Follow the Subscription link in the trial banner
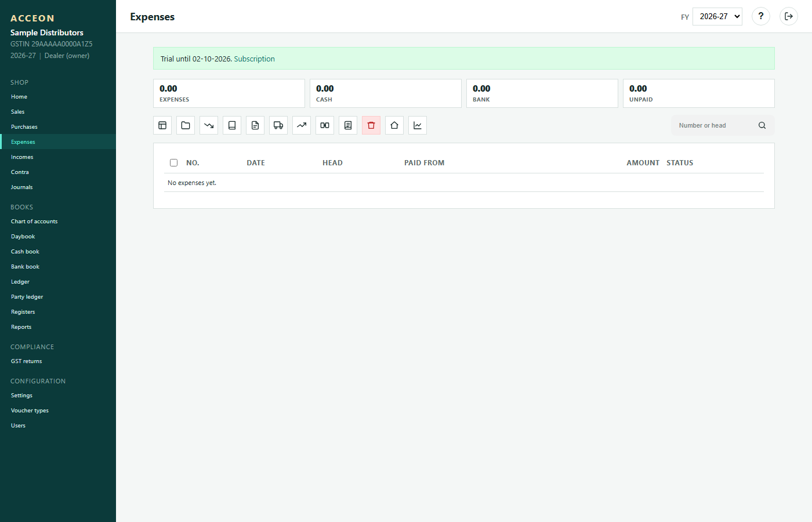 [x=254, y=59]
